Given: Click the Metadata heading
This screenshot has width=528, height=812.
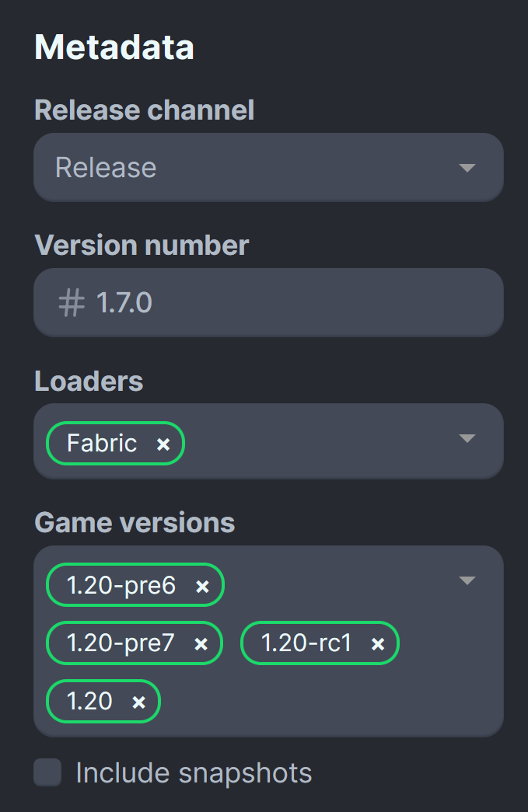Looking at the screenshot, I should (x=114, y=47).
